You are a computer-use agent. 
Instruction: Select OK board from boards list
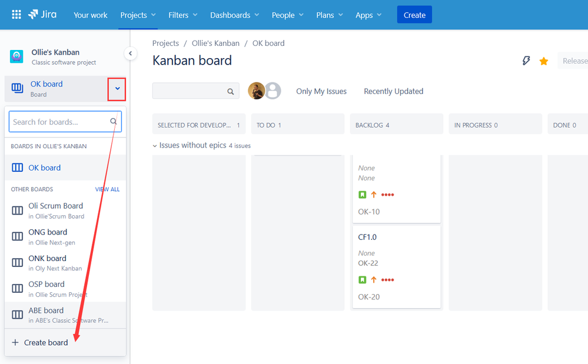pos(65,168)
